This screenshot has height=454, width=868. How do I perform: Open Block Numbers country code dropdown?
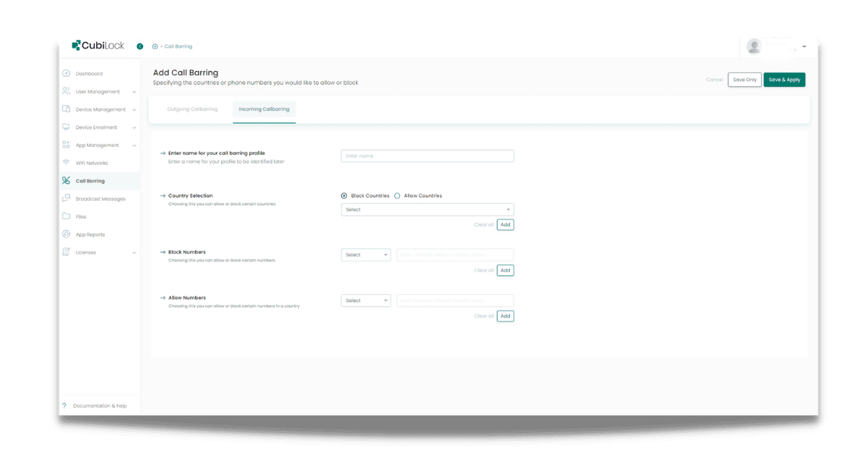(x=366, y=255)
